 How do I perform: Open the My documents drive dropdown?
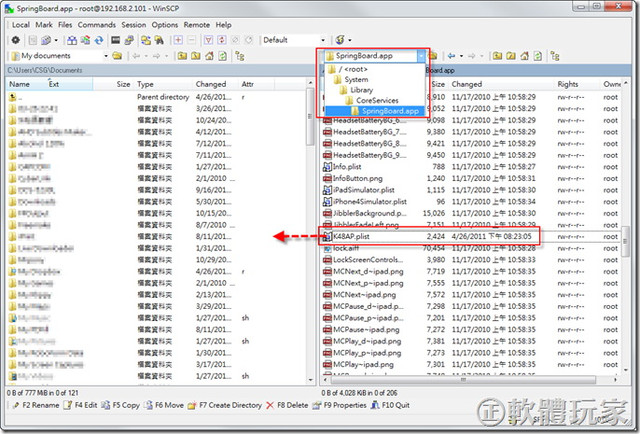coord(106,56)
